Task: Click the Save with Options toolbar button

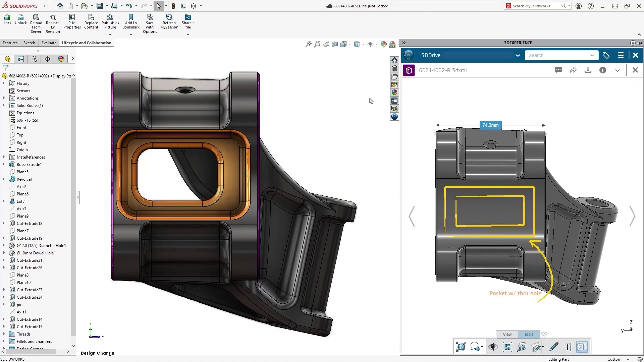Action: [150, 22]
